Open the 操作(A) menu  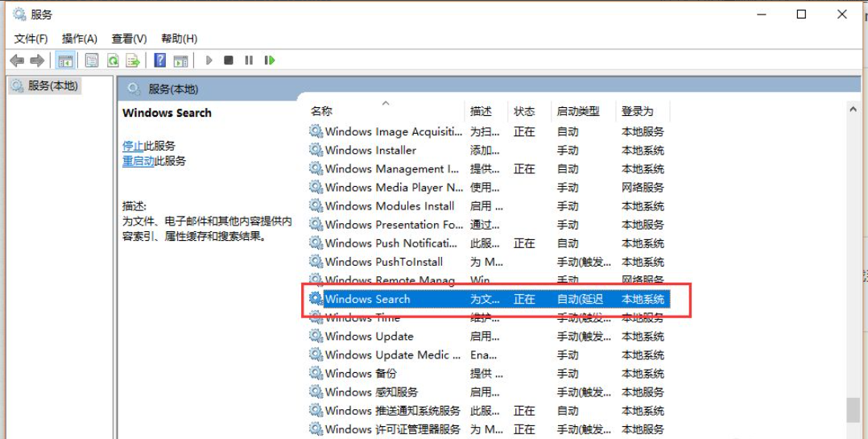coord(79,39)
